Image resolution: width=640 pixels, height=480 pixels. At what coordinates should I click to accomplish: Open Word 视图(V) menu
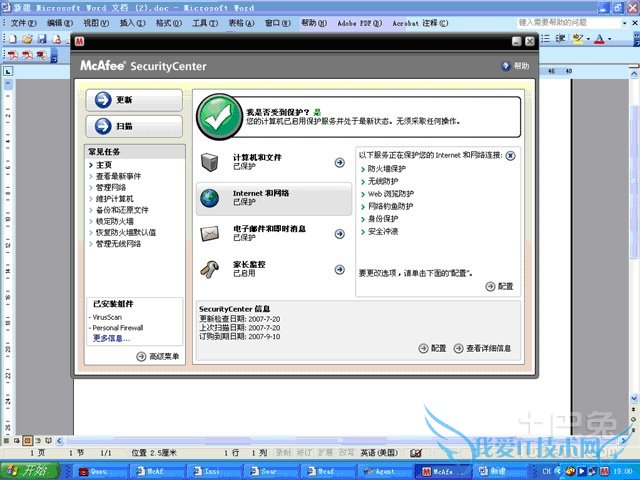96,23
